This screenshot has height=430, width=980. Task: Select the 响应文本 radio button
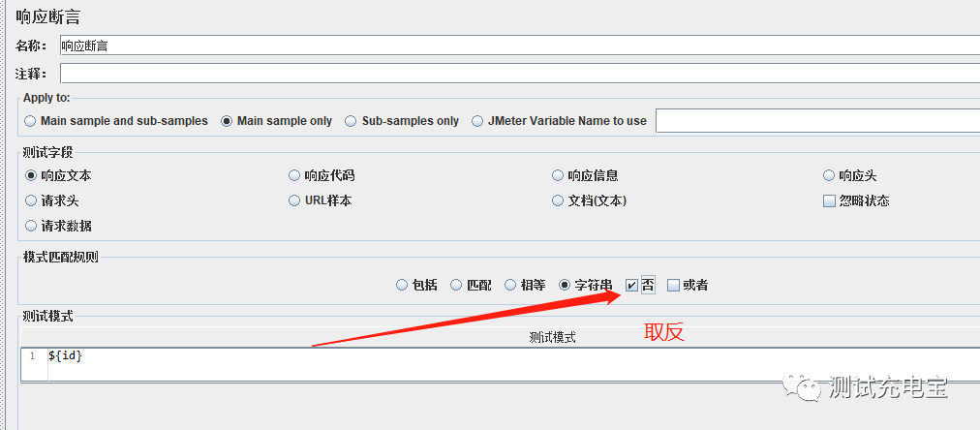(30, 175)
